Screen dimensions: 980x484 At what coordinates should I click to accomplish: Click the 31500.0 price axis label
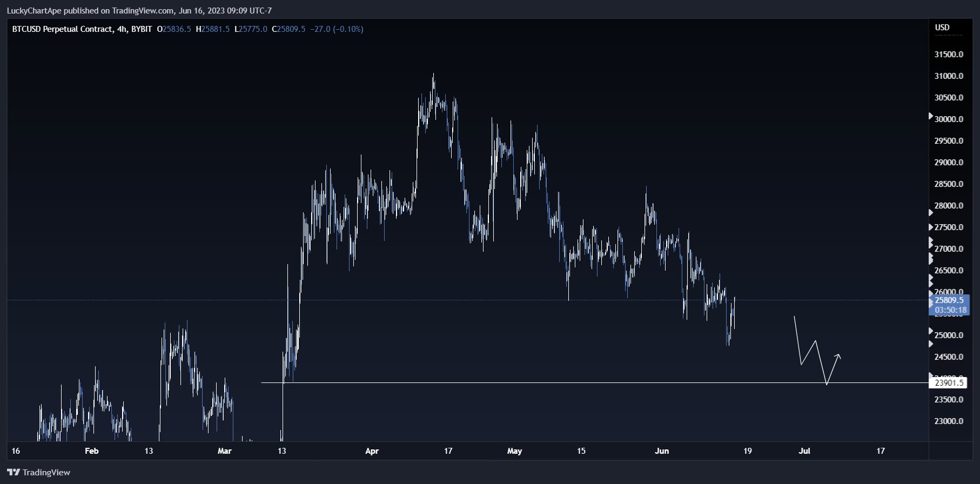coord(949,55)
